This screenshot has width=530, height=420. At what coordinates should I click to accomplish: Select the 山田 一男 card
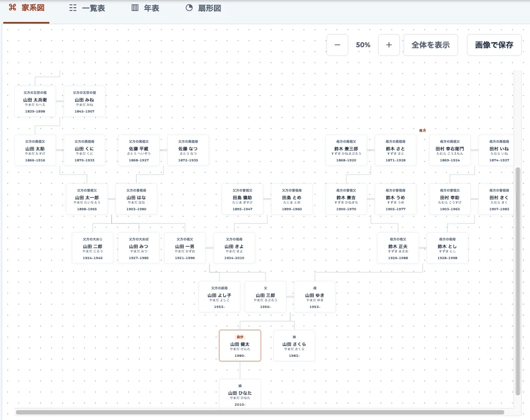click(x=184, y=248)
